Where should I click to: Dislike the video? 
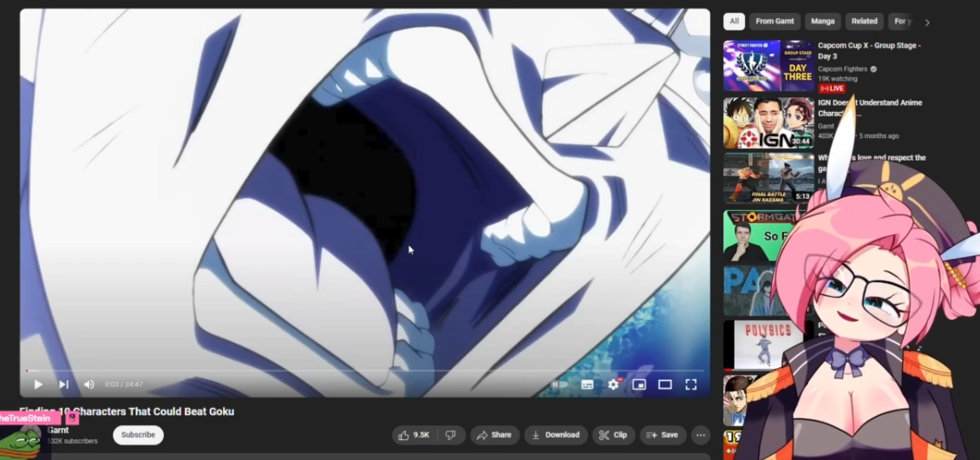pyautogui.click(x=451, y=435)
